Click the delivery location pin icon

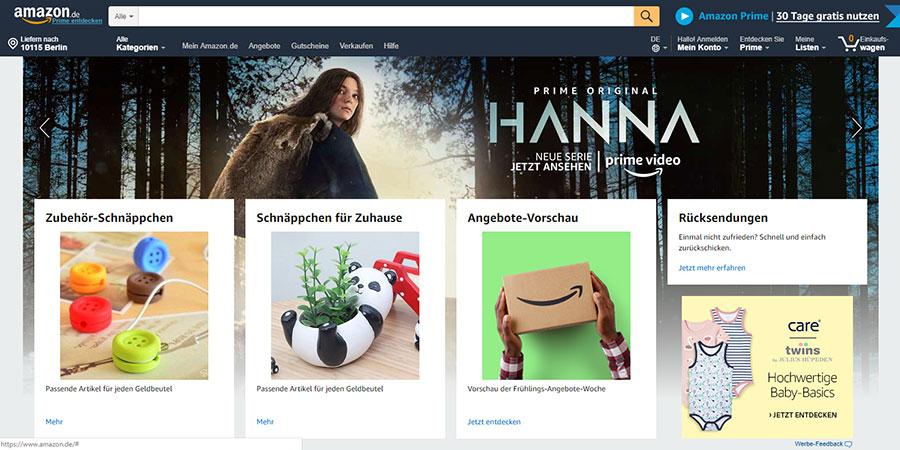tap(13, 43)
